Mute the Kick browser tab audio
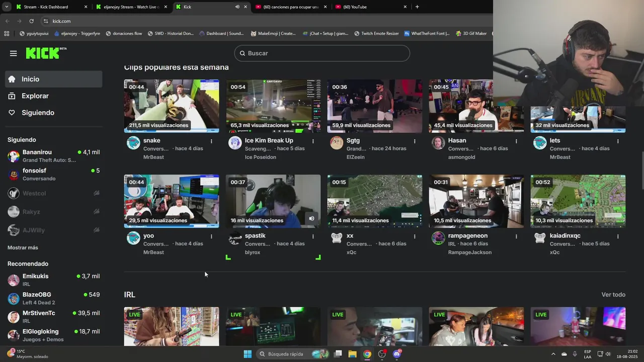Viewport: 644px width, 362px height. pos(237,7)
